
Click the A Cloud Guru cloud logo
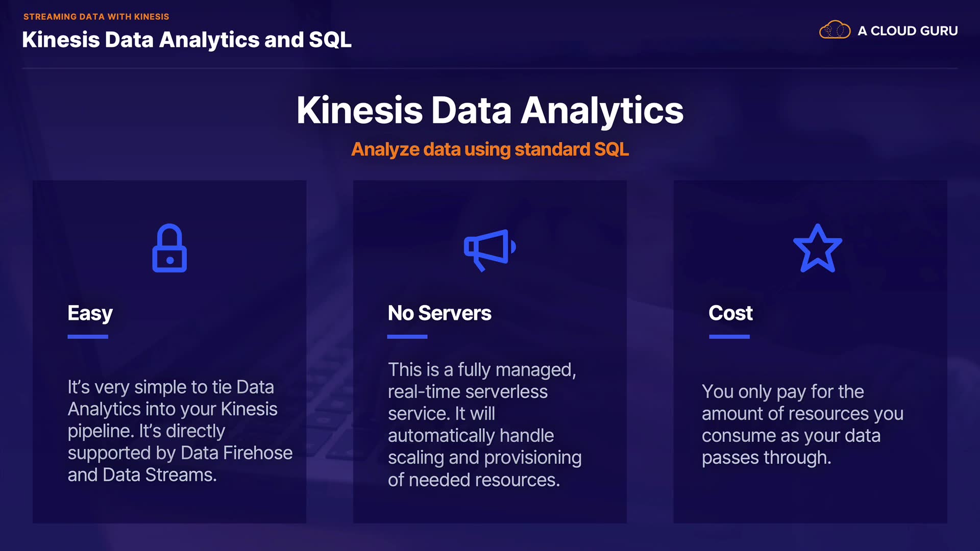[x=835, y=30]
